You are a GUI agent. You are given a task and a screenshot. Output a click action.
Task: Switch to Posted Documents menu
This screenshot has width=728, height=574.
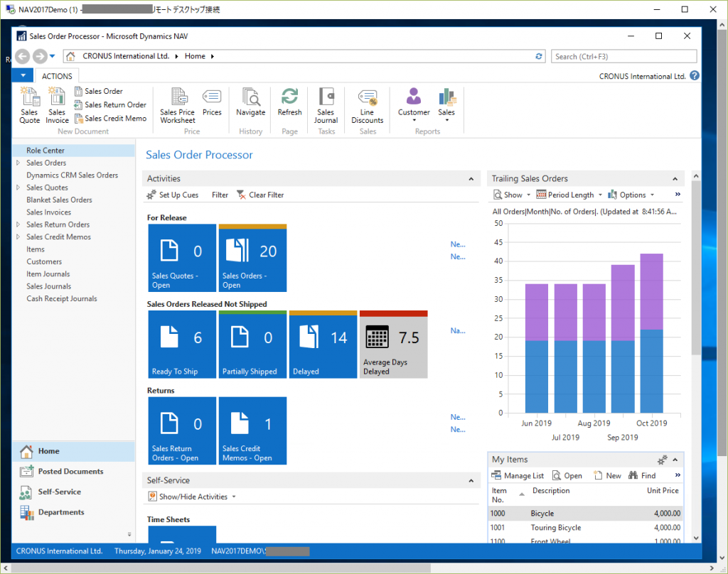(x=73, y=472)
